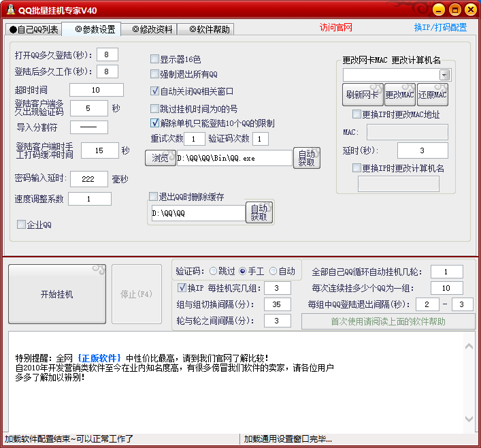481x448 pixels.
Task: Edit 轮与轮之间间隔(分) field
Action: click(x=278, y=321)
